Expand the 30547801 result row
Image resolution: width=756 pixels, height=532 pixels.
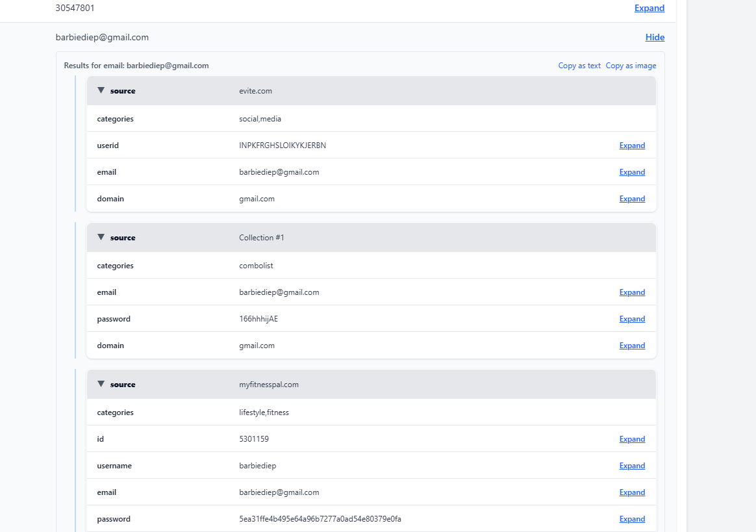649,8
